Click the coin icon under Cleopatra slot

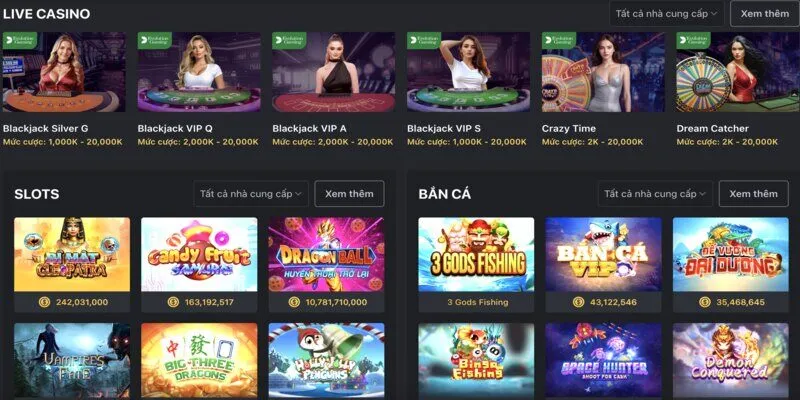[x=44, y=302]
